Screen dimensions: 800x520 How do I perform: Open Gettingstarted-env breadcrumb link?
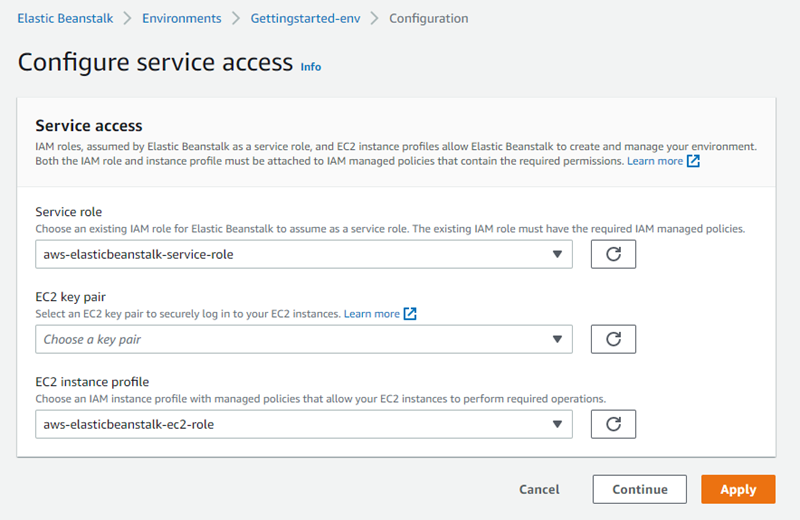[x=305, y=18]
